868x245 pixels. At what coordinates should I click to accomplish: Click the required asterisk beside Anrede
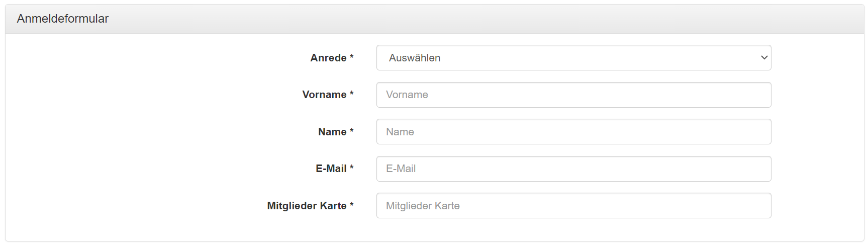click(x=352, y=57)
